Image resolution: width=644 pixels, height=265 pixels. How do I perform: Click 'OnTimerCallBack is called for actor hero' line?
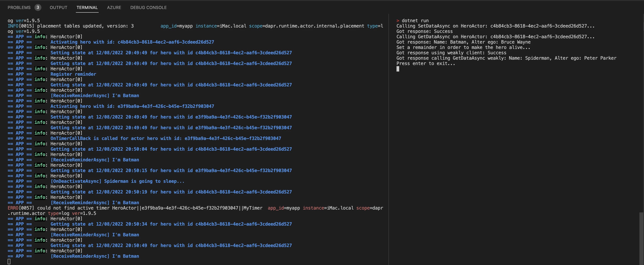coord(166,138)
